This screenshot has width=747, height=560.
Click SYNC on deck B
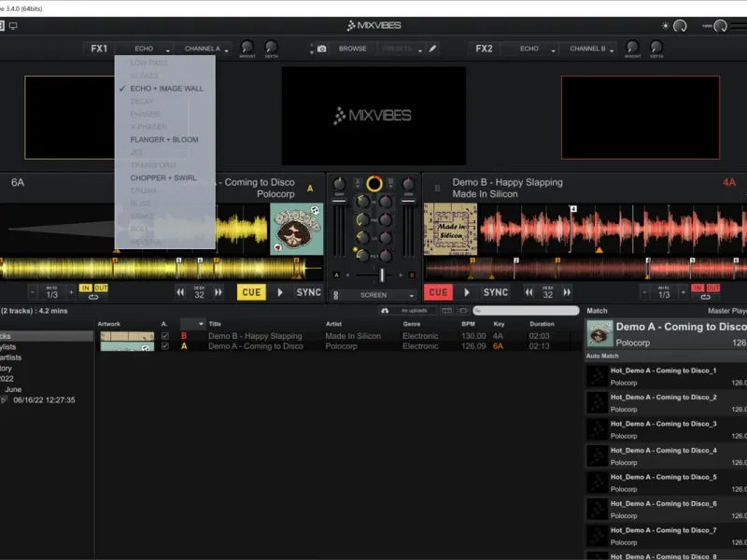(496, 292)
